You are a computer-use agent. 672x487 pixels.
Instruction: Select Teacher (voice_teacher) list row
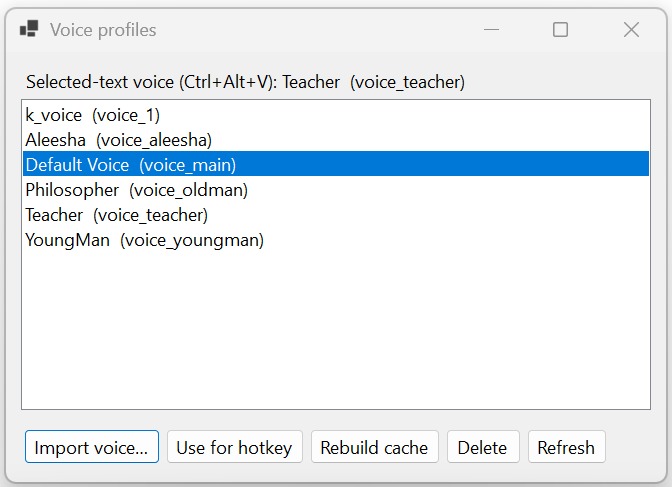[336, 215]
